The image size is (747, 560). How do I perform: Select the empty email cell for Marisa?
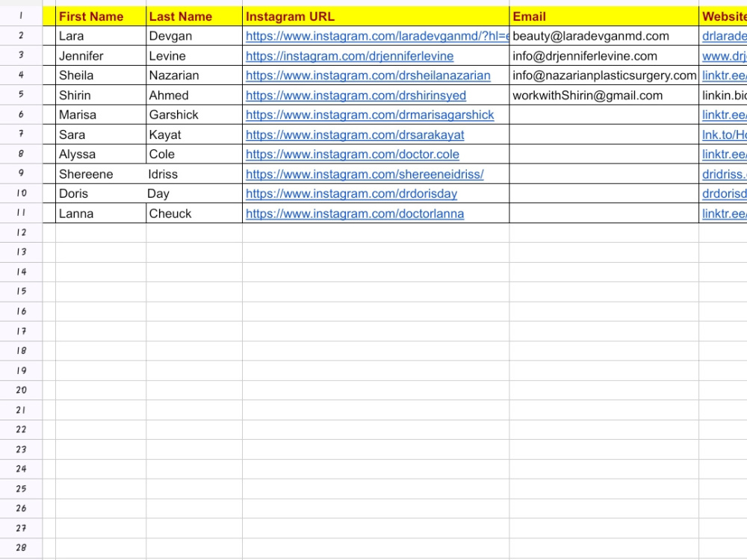pos(604,115)
